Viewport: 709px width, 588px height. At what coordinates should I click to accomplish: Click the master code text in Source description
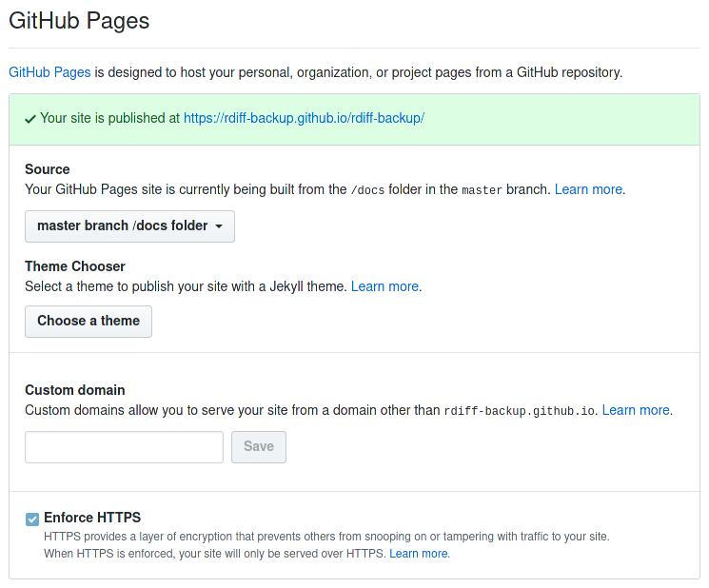[482, 190]
